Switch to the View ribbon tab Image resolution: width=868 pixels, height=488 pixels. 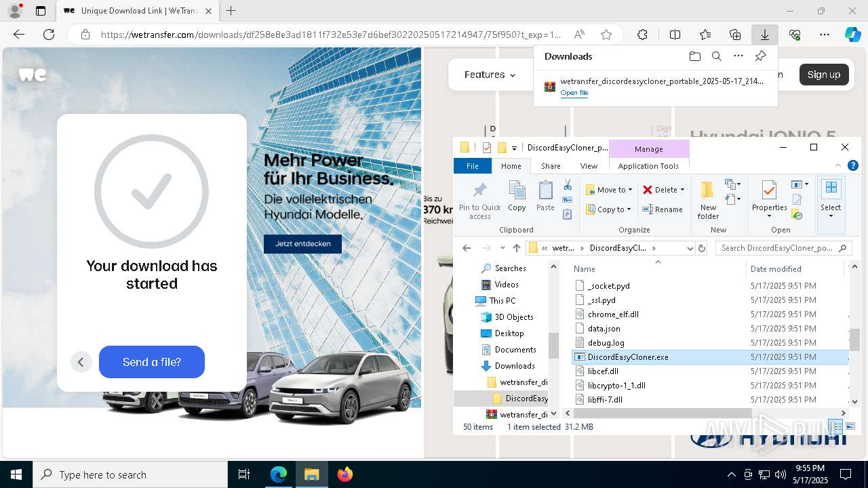click(589, 166)
